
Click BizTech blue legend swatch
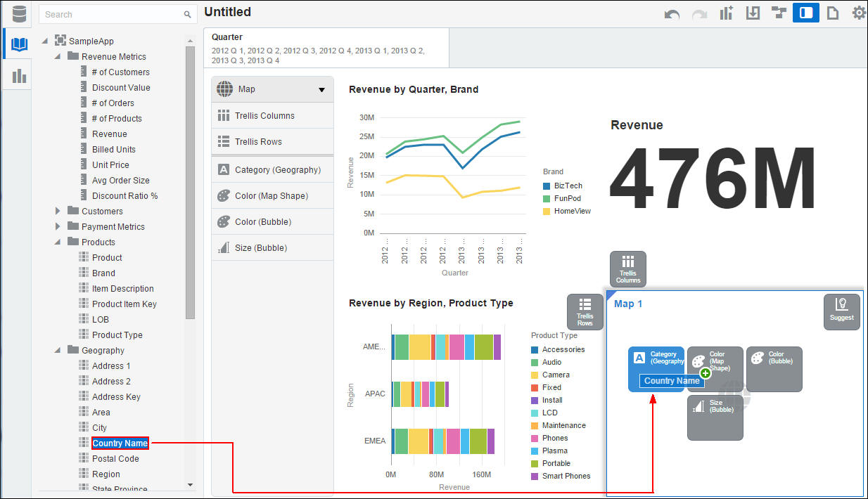pos(547,186)
